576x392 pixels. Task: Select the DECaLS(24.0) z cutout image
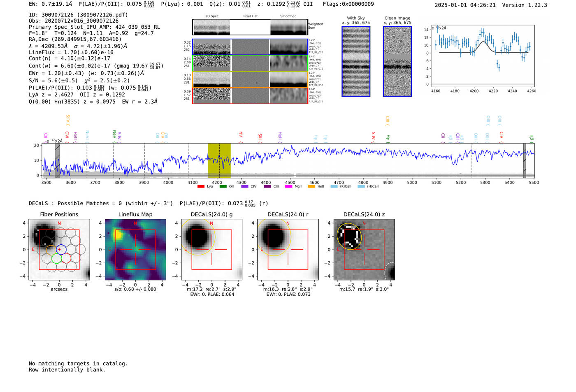pyautogui.click(x=364, y=249)
